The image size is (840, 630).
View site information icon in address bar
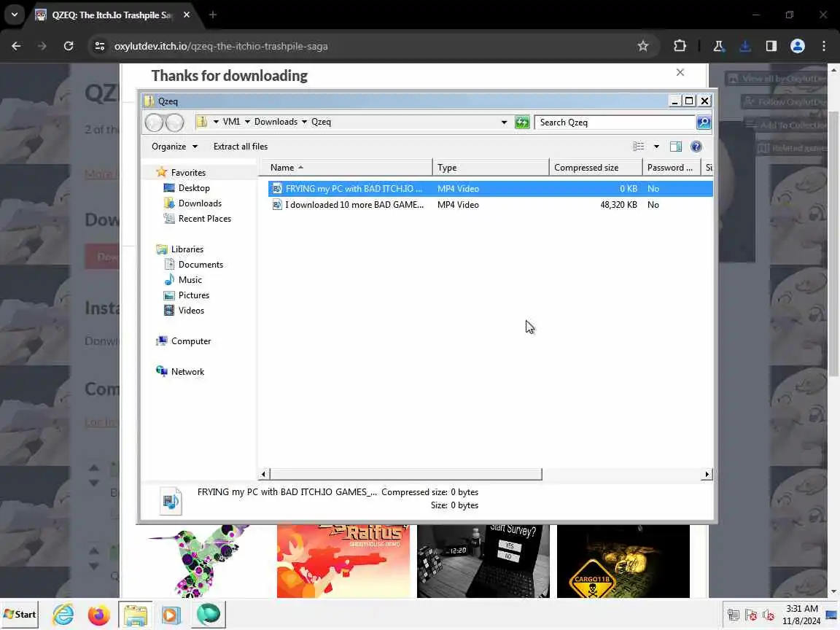(100, 46)
